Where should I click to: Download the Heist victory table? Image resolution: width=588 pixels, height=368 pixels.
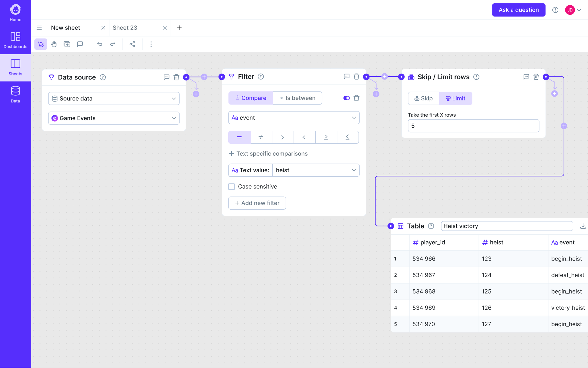pos(583,226)
